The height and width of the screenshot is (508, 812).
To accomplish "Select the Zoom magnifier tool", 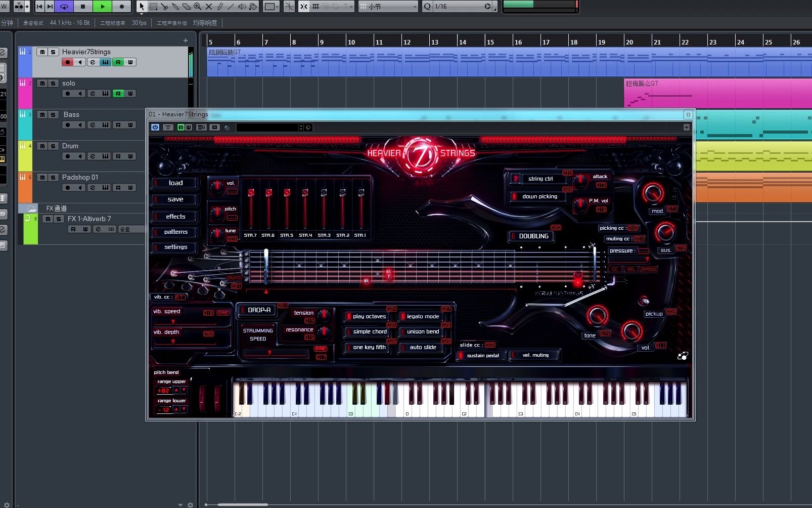I will coord(198,6).
